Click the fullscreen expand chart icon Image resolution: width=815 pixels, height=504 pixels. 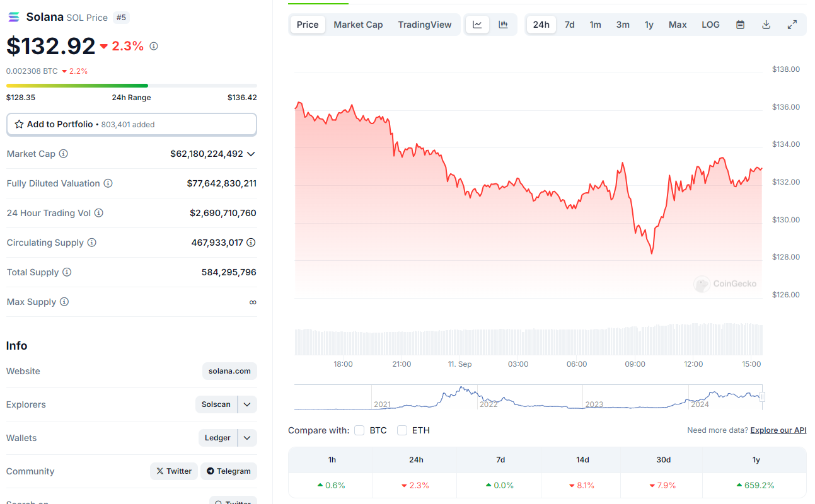[x=792, y=25]
